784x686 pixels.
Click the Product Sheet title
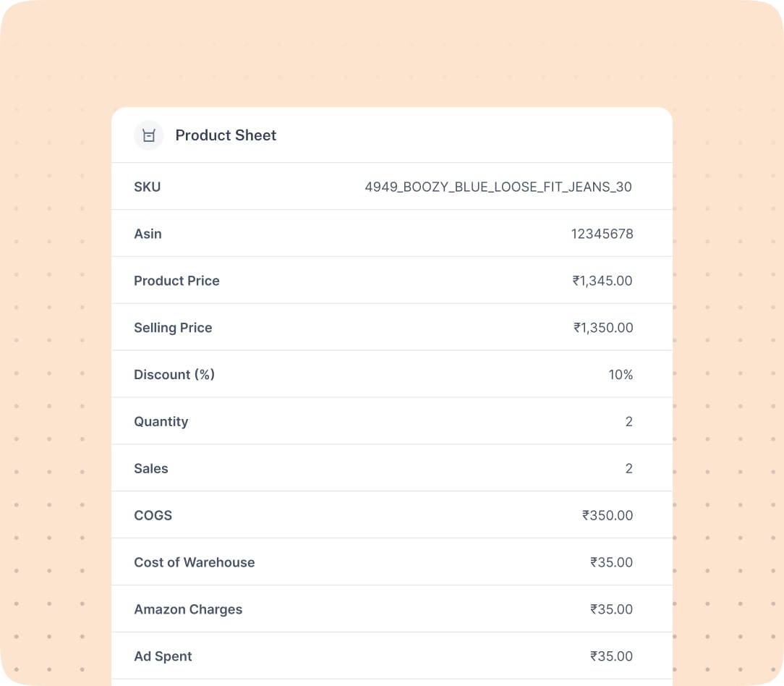click(x=226, y=136)
